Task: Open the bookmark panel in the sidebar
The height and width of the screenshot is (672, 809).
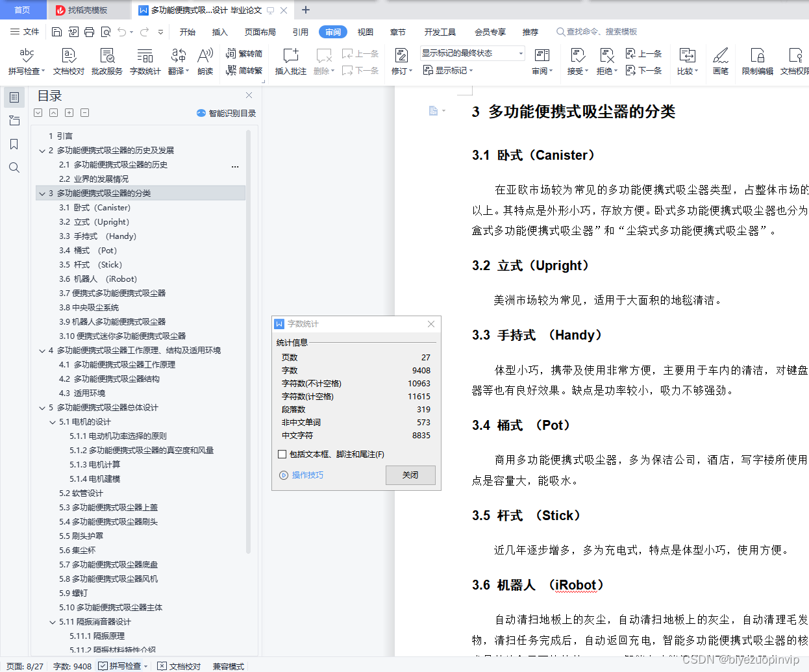Action: (x=14, y=144)
